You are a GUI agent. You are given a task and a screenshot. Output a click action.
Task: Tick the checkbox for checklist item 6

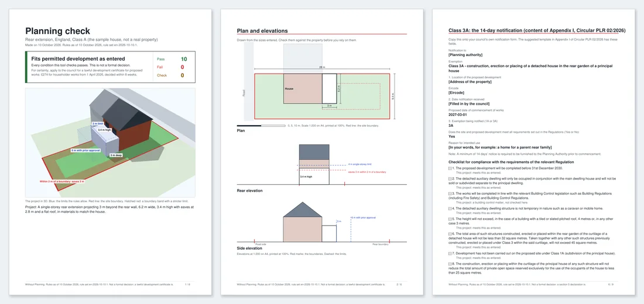[x=450, y=234]
